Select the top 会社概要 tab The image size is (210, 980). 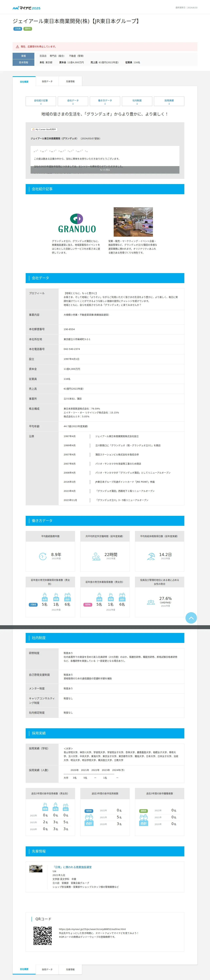tap(24, 81)
